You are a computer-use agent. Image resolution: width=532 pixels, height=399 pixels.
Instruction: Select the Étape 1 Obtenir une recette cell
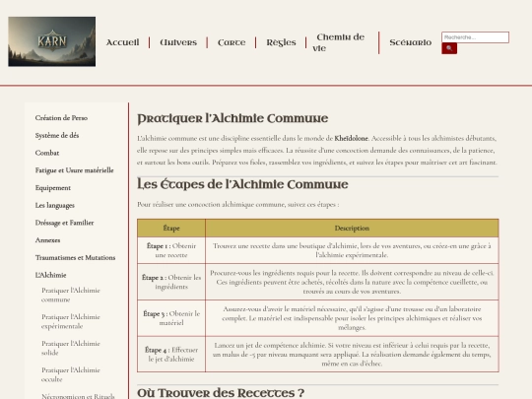click(x=171, y=250)
